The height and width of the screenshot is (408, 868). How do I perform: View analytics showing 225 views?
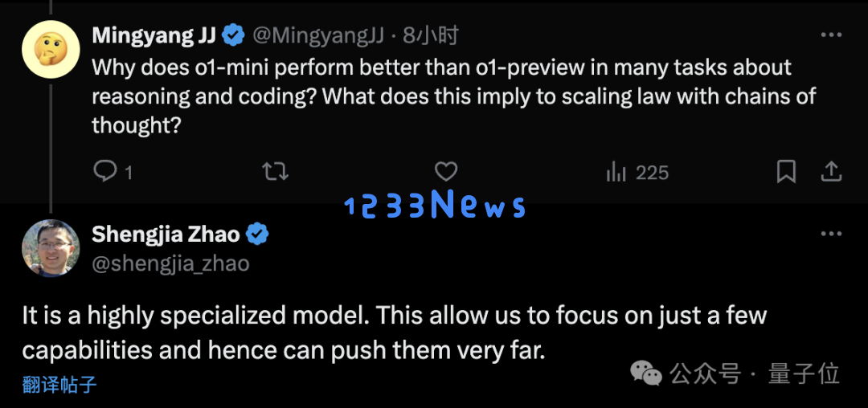pyautogui.click(x=637, y=173)
